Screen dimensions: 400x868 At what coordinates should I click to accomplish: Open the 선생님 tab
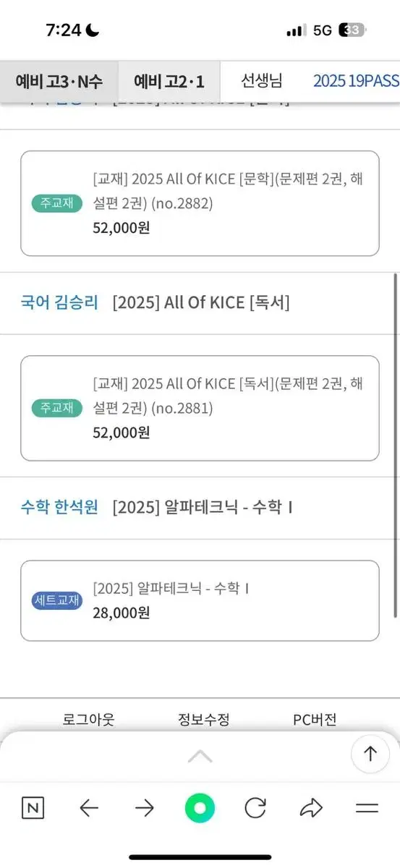click(x=262, y=81)
